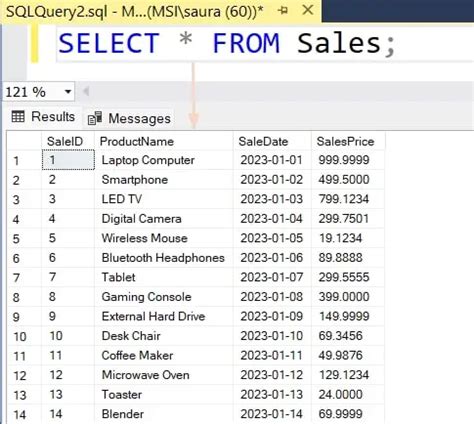The width and height of the screenshot is (474, 424).
Task: Click the date cell 2023-01-11
Action: [x=272, y=355]
